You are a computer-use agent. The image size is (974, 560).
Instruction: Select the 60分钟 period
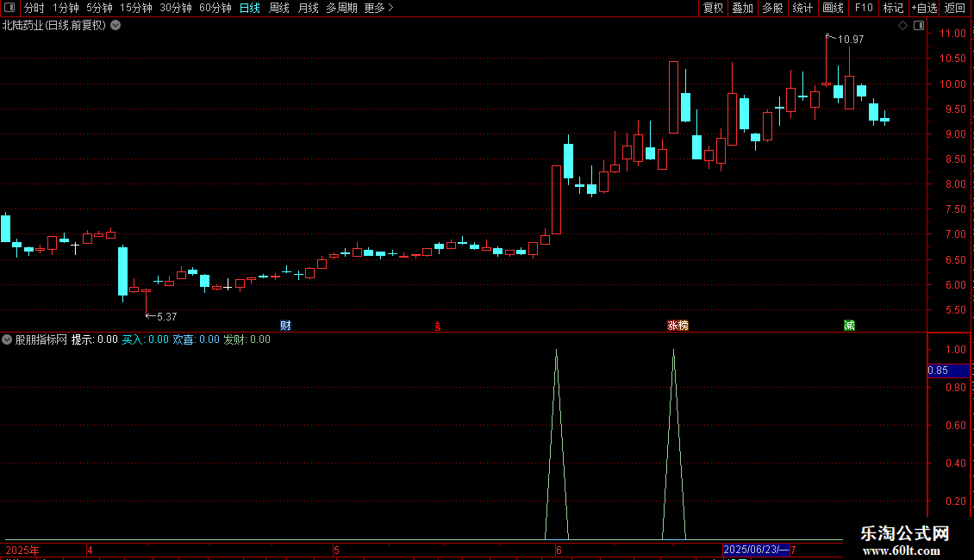click(x=215, y=8)
